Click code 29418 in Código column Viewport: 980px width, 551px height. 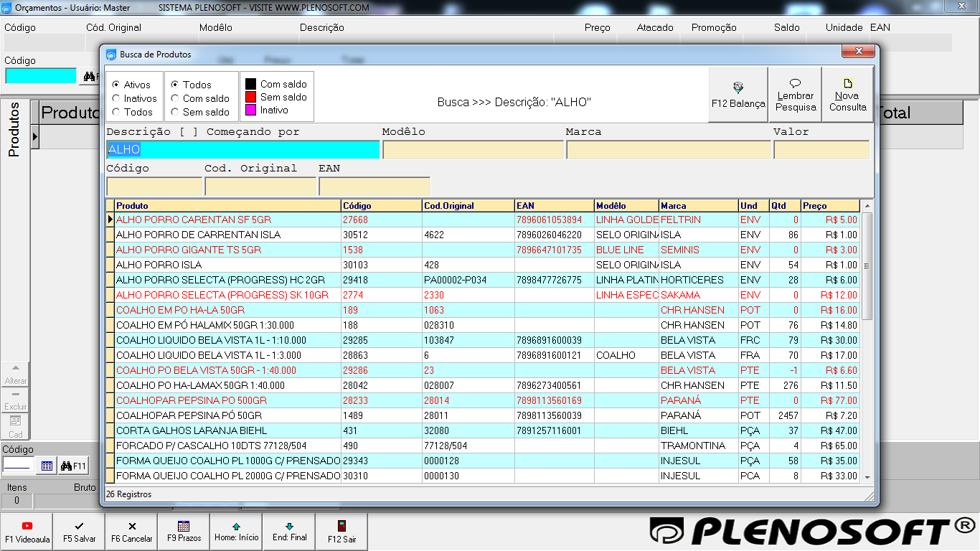pos(382,280)
